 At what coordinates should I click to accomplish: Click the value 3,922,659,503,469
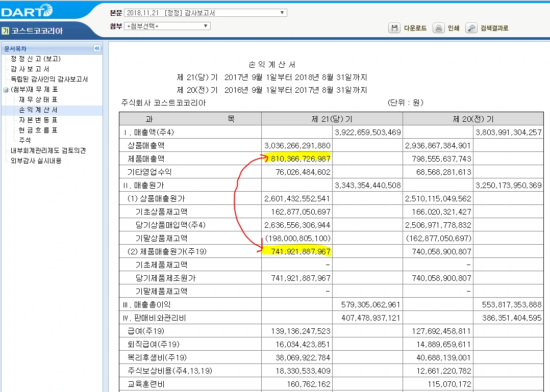click(x=367, y=133)
